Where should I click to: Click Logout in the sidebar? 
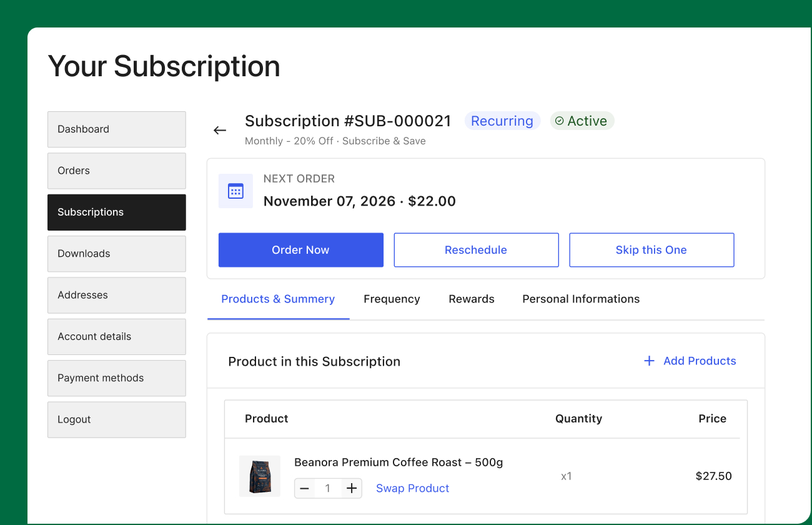[117, 419]
